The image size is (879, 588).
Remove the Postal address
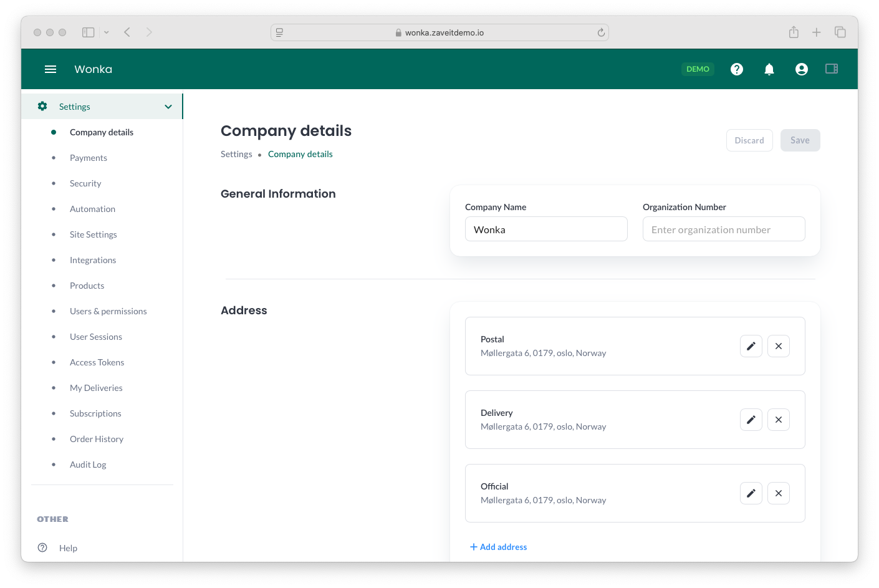[x=779, y=346]
